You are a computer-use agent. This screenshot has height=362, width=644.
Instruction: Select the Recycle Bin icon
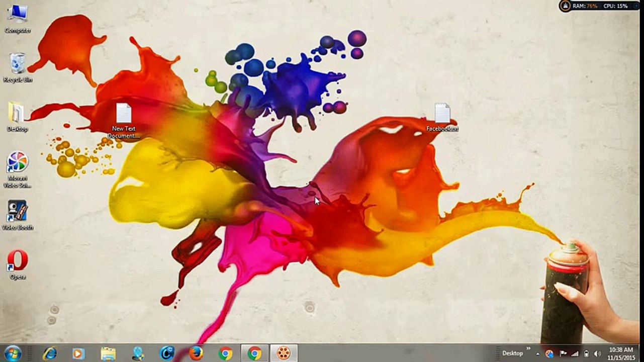[x=18, y=64]
